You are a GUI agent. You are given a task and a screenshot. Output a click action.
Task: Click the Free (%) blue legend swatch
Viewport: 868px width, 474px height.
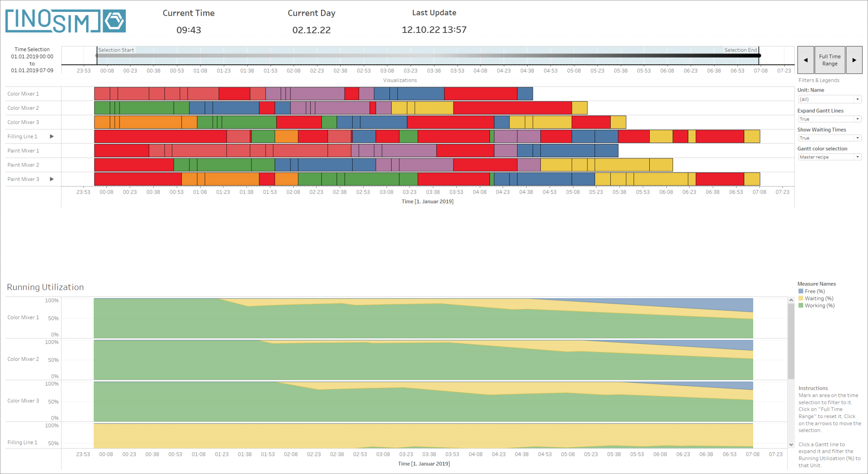[x=801, y=291]
